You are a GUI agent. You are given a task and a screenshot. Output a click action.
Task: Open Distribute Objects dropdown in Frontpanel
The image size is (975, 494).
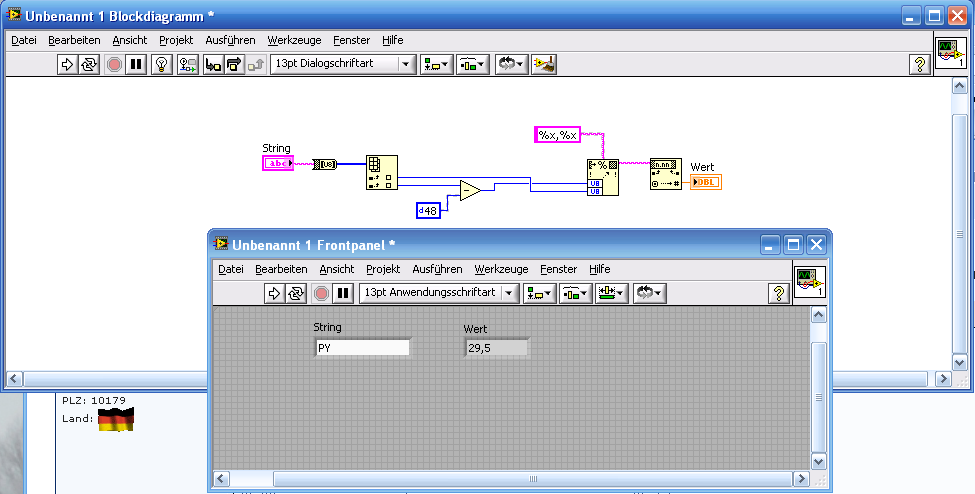point(575,293)
